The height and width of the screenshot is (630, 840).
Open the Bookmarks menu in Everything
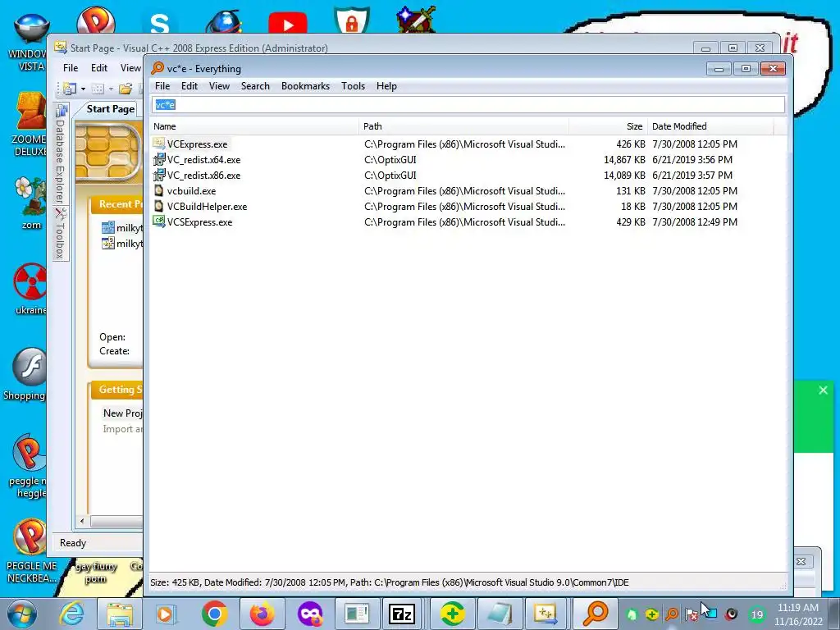pyautogui.click(x=305, y=86)
